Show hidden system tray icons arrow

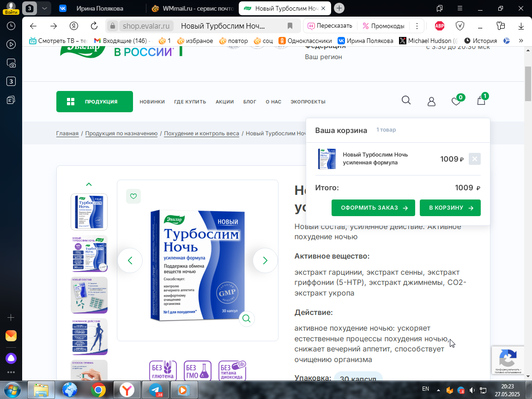click(x=438, y=390)
